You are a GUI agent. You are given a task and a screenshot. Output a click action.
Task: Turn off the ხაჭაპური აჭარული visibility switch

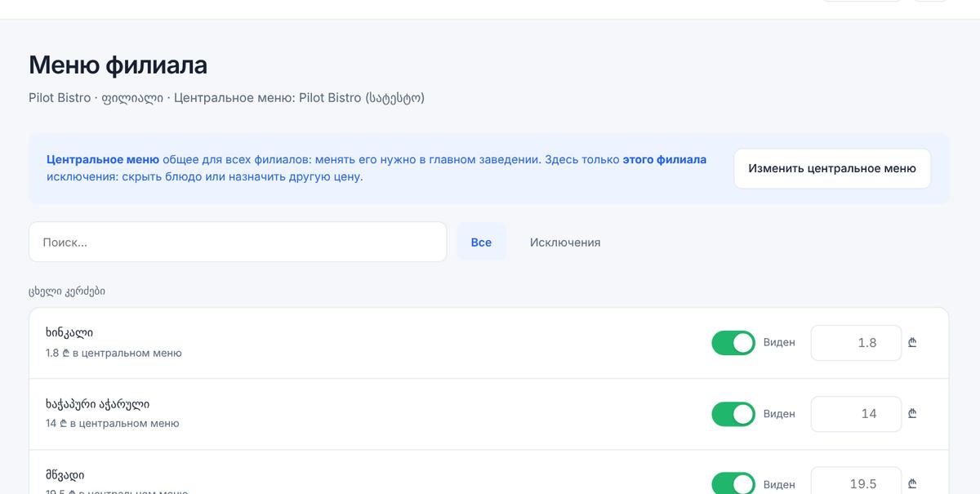pyautogui.click(x=733, y=414)
